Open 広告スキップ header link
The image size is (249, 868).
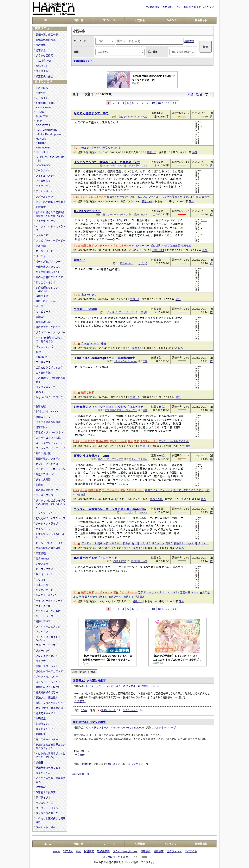[x=206, y=7]
